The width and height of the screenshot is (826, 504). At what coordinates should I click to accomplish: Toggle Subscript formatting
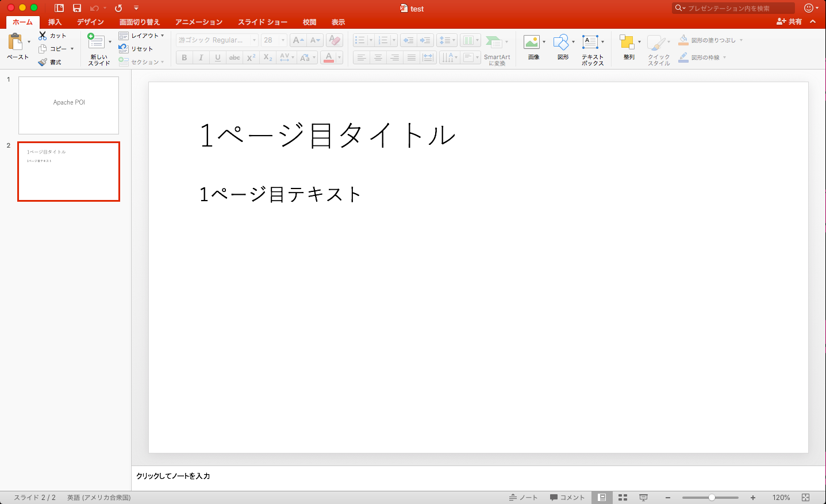[x=268, y=57]
